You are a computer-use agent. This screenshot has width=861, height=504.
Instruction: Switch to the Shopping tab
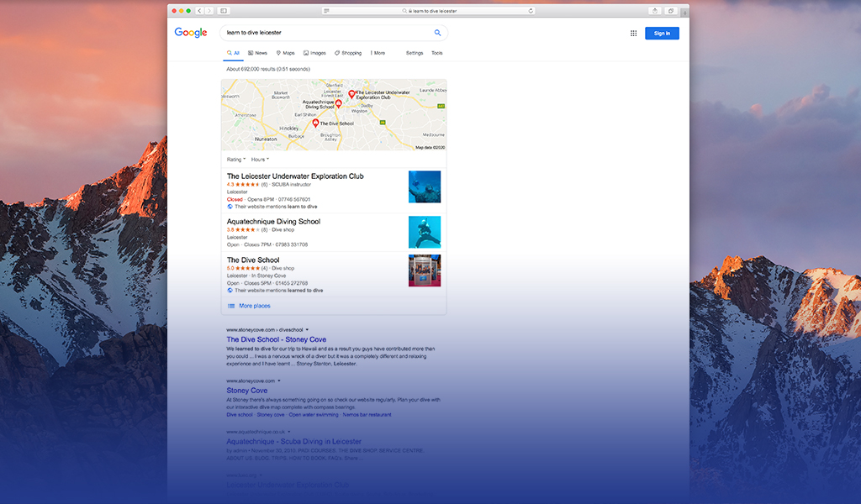click(x=348, y=53)
